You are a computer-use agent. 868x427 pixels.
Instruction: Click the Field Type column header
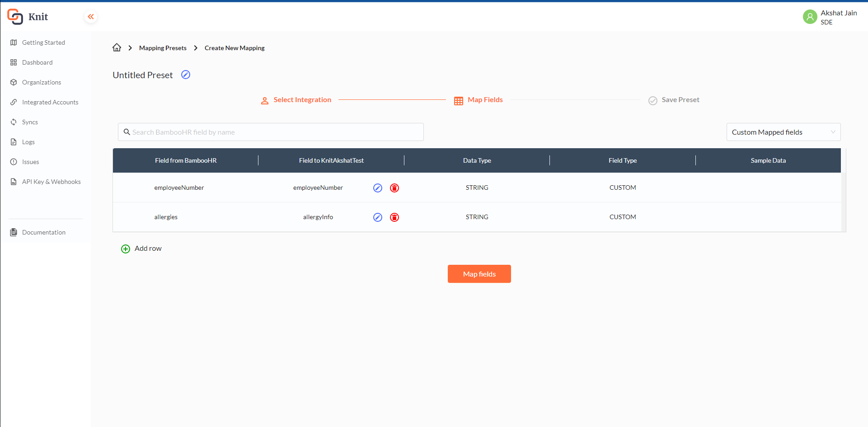[623, 160]
